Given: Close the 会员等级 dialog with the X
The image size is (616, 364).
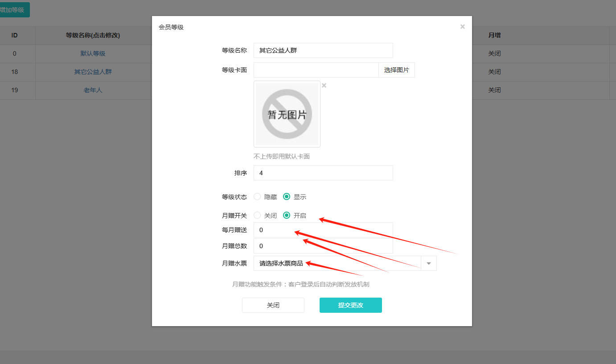Looking at the screenshot, I should pyautogui.click(x=462, y=27).
